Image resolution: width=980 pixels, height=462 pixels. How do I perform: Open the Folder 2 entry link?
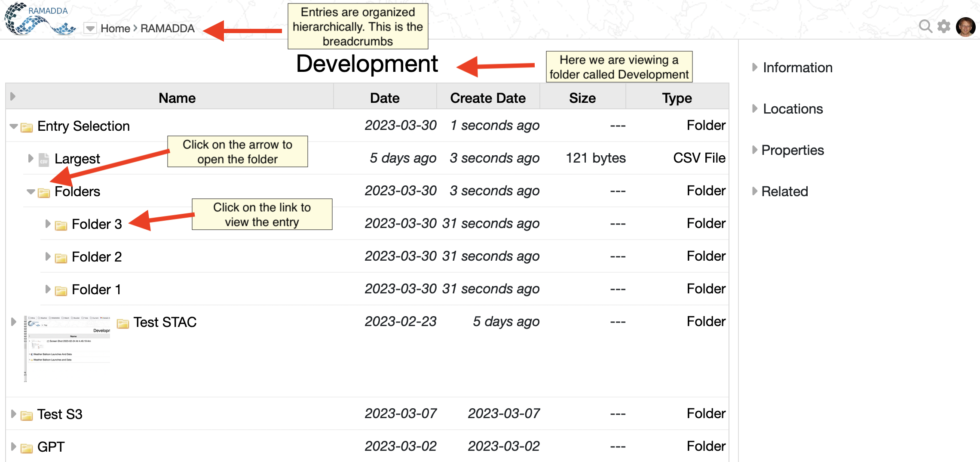click(x=97, y=257)
